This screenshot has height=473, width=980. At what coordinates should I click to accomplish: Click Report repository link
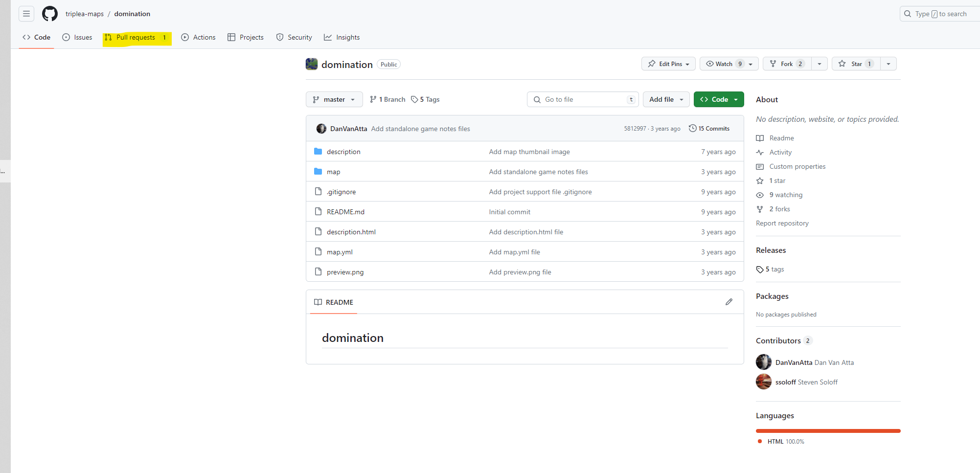point(782,223)
